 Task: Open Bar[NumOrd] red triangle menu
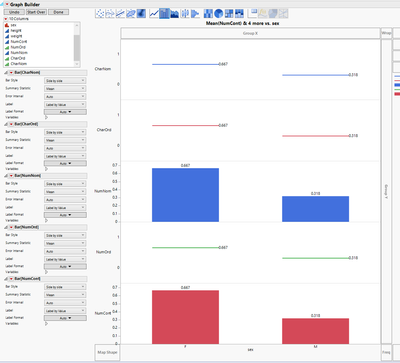tap(11, 227)
